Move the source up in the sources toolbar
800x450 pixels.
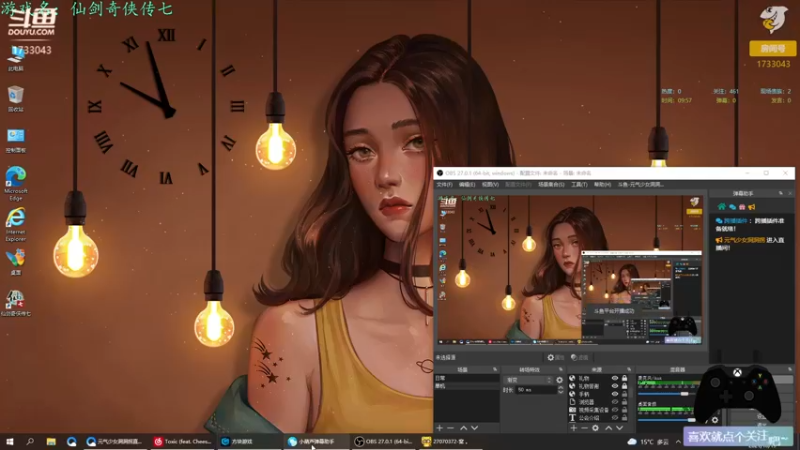[x=608, y=428]
